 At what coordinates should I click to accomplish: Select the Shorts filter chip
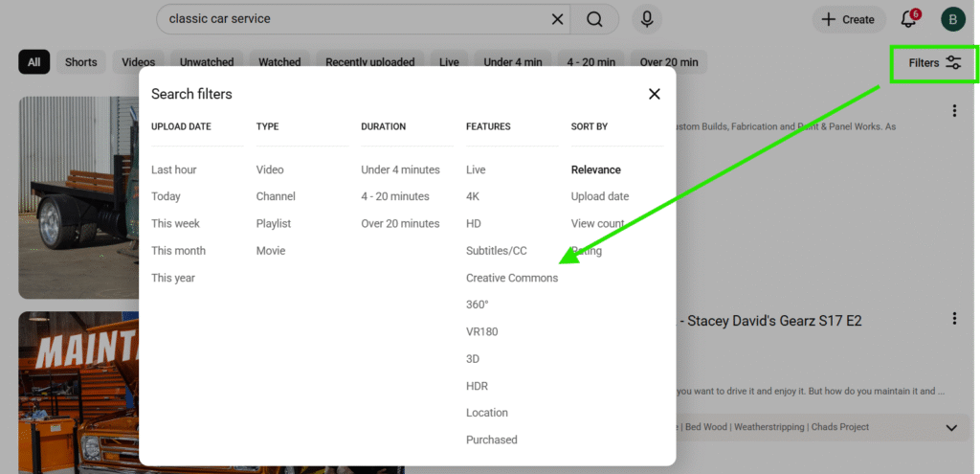(81, 62)
